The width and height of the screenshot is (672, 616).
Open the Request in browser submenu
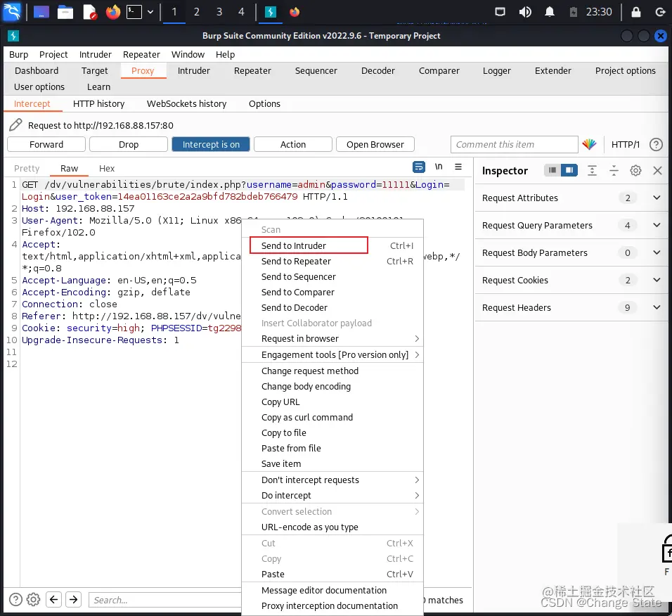(332, 339)
